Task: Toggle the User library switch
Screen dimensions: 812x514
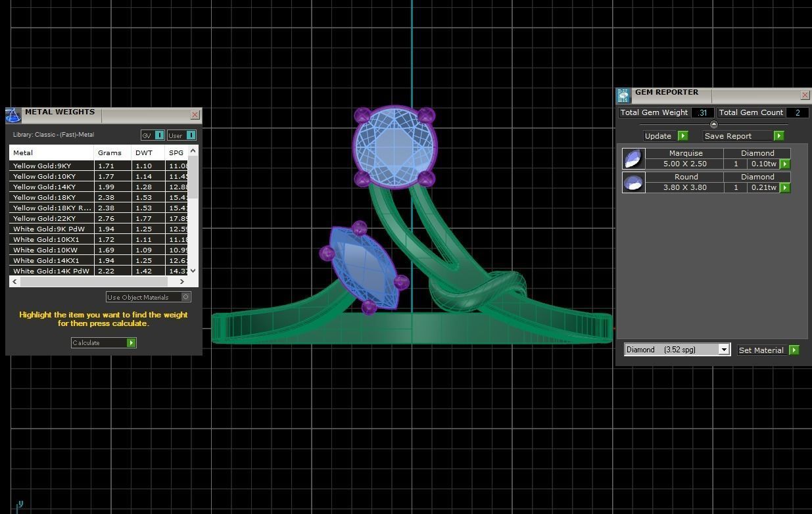Action: click(x=191, y=135)
